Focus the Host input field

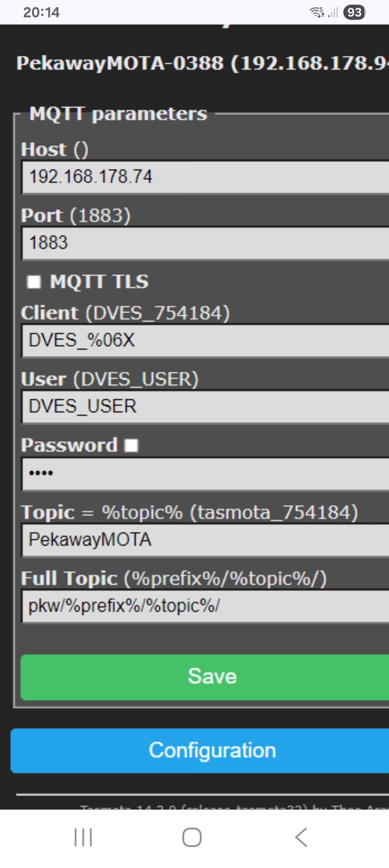tap(205, 177)
